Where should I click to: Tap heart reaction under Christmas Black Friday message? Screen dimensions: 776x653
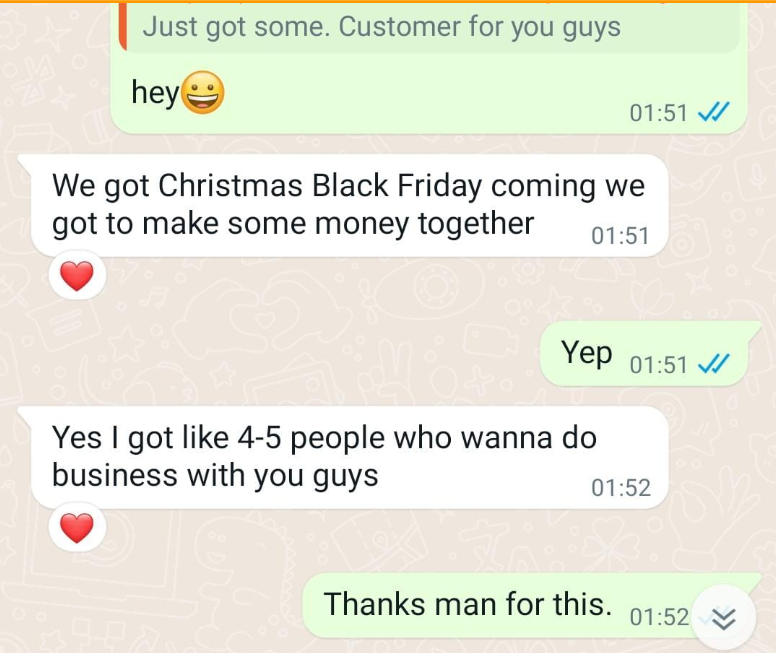point(77,276)
